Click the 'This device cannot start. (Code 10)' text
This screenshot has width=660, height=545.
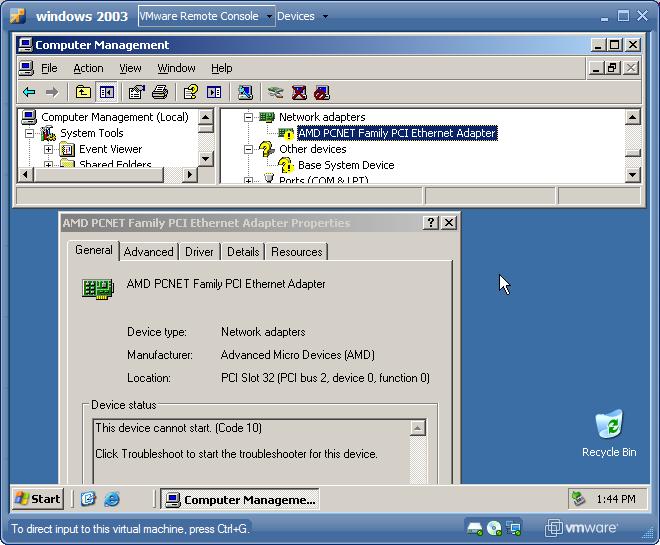tap(178, 428)
